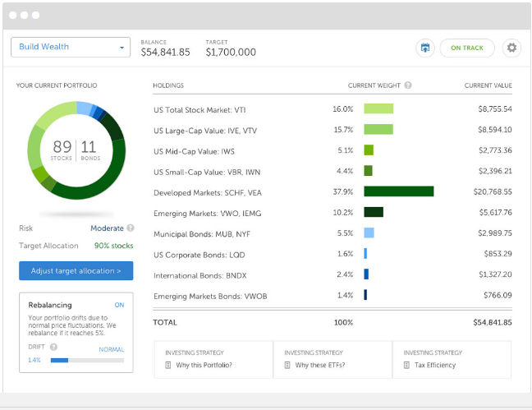Select US Total Stock Market: VTI row

(332, 109)
